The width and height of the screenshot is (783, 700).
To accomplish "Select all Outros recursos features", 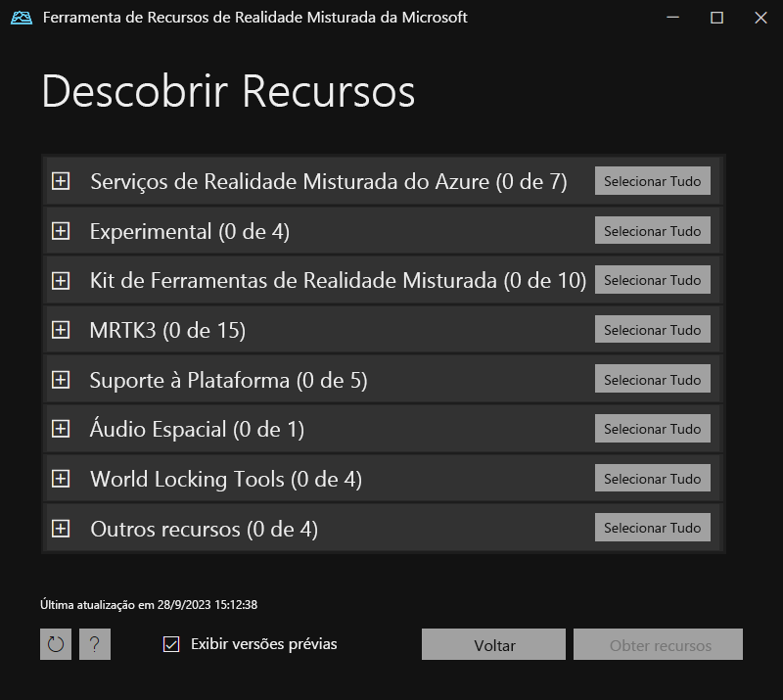I will tap(652, 527).
